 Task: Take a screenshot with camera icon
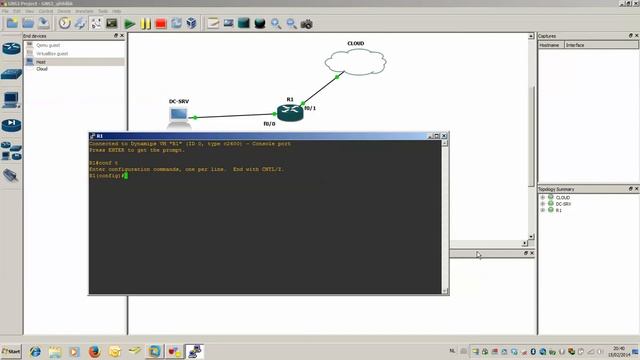click(307, 24)
